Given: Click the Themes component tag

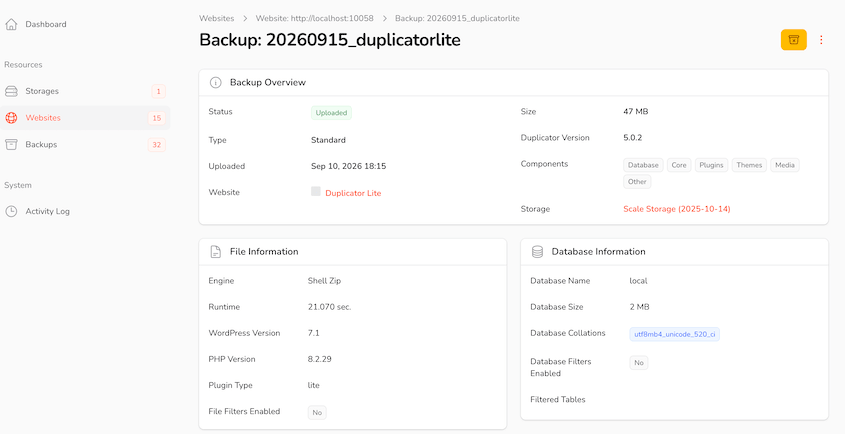Looking at the screenshot, I should pos(749,165).
